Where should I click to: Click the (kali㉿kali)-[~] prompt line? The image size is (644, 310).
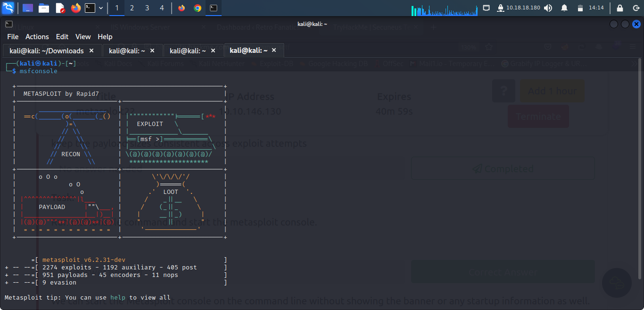(41, 63)
